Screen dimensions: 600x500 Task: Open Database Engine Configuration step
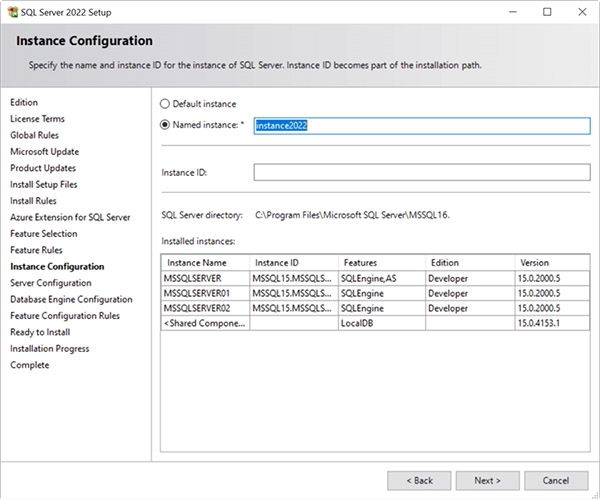pyautogui.click(x=71, y=300)
